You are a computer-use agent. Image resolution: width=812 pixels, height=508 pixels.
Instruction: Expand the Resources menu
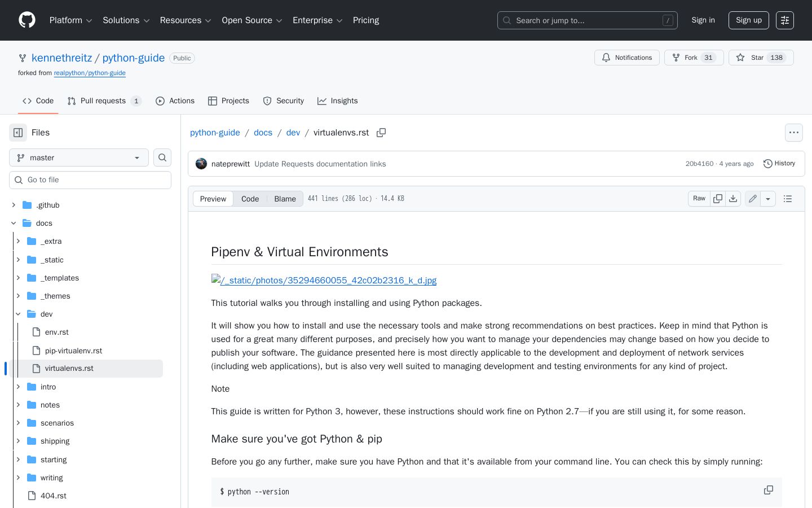click(x=186, y=20)
